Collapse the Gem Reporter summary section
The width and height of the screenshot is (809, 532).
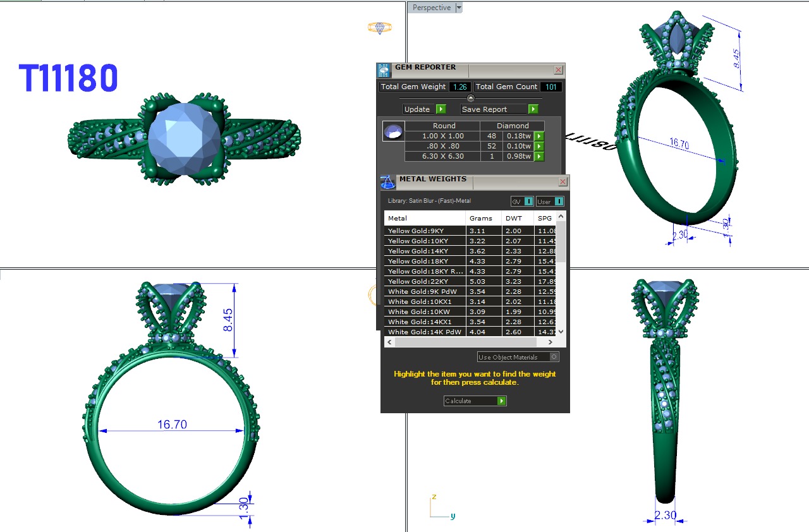(470, 97)
